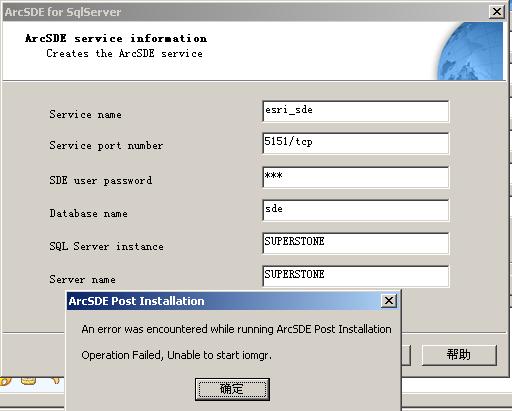Click the ArcSDE for SqlServer title bar

click(x=245, y=12)
